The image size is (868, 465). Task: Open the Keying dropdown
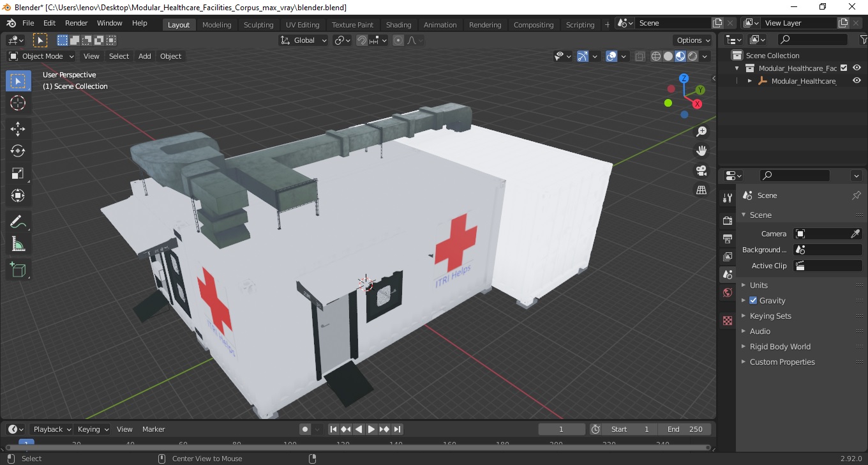[93, 429]
